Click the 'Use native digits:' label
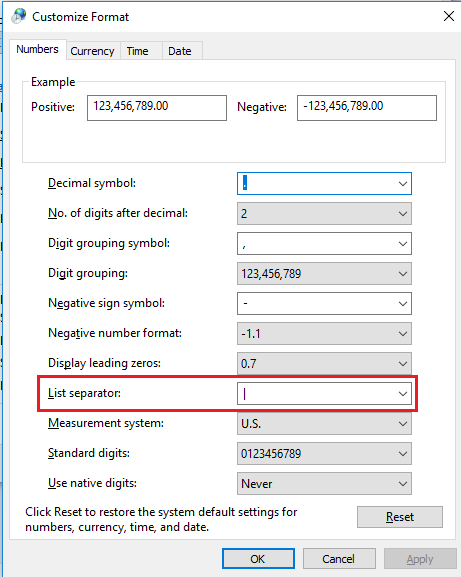The height and width of the screenshot is (577, 461). click(92, 482)
